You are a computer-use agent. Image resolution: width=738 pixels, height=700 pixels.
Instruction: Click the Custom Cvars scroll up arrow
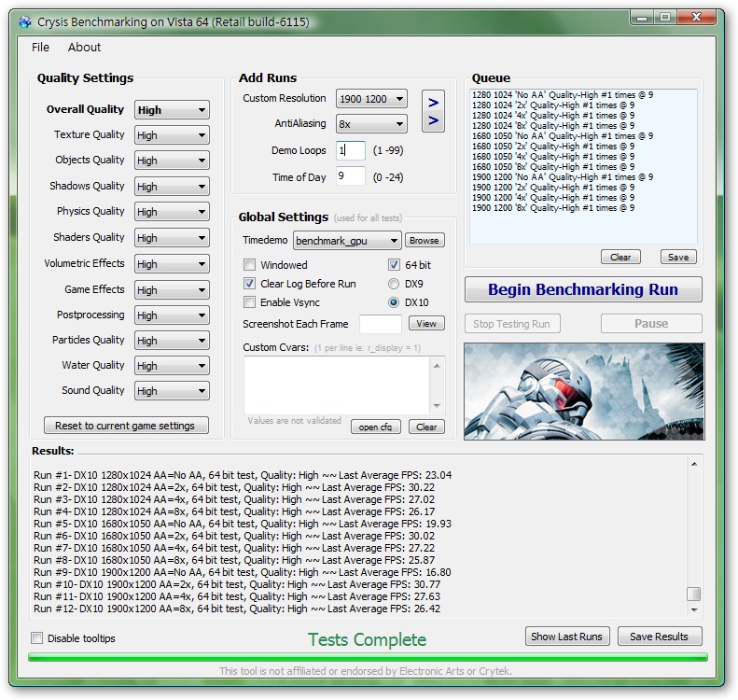point(437,366)
